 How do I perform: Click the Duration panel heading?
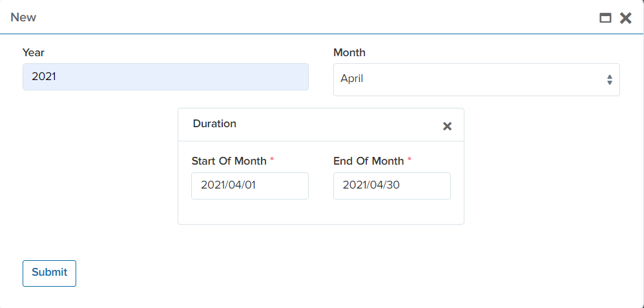click(214, 123)
